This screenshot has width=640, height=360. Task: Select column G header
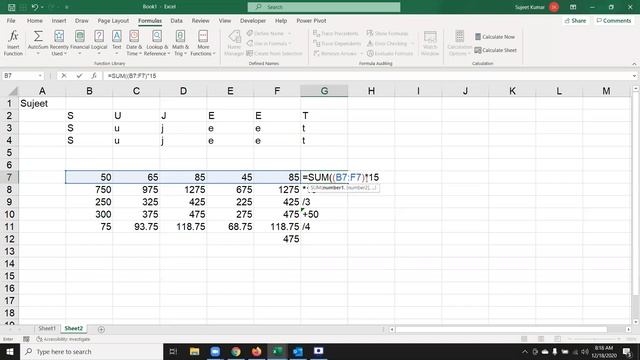(324, 91)
